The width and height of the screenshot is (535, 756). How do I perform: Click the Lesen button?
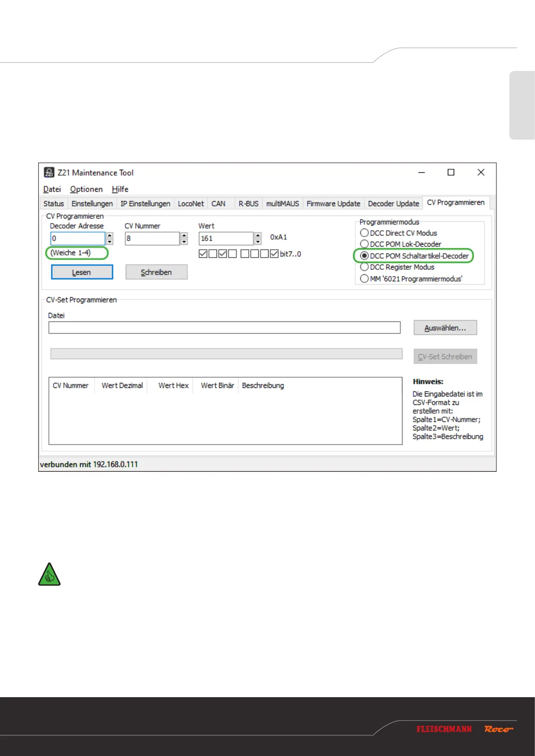[82, 272]
